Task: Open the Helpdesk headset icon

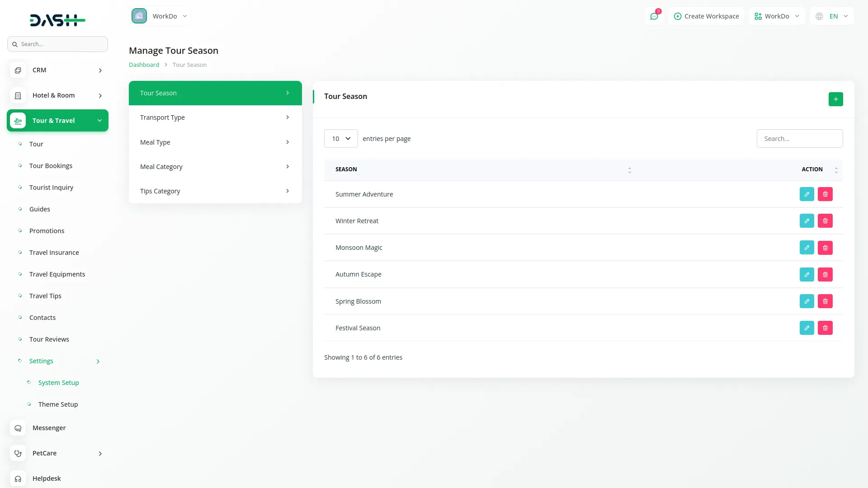Action: click(18, 479)
